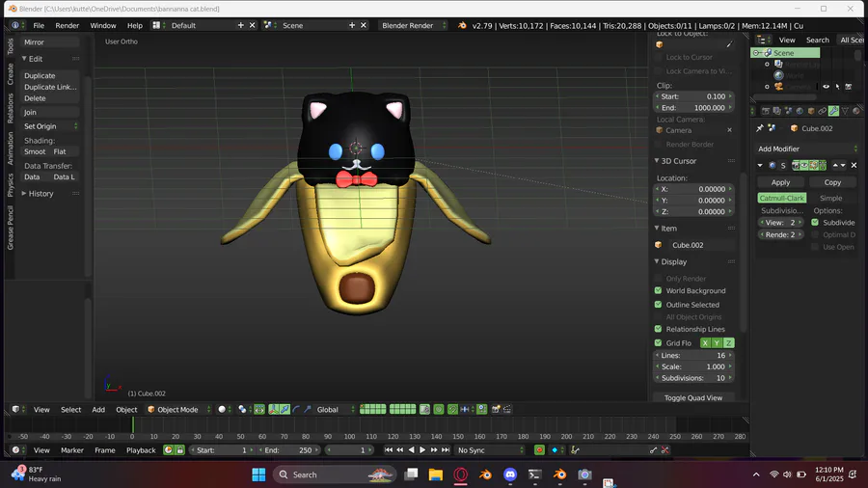Open the File menu
This screenshot has height=488, width=868.
coord(39,25)
